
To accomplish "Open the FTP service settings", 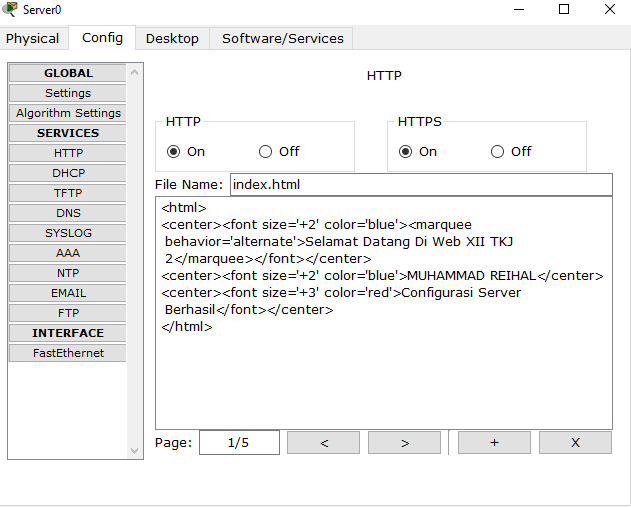I will click(68, 313).
